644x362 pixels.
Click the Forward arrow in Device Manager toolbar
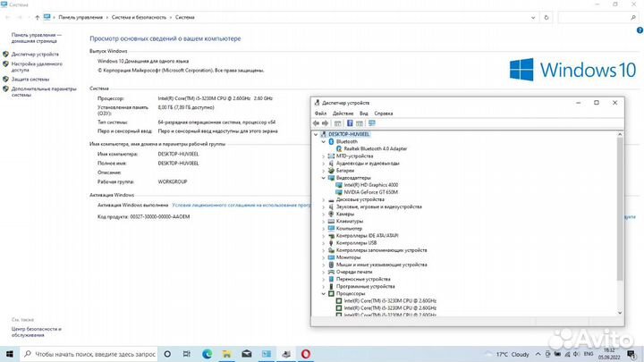326,123
